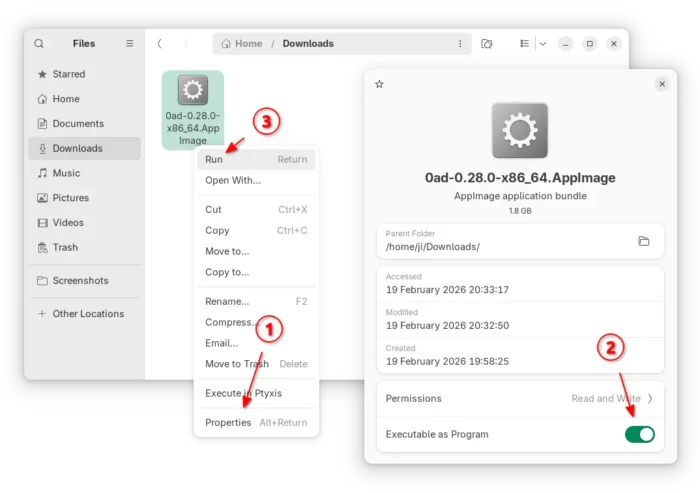Star the file in Properties dialog
The image size is (700, 493).
(379, 85)
